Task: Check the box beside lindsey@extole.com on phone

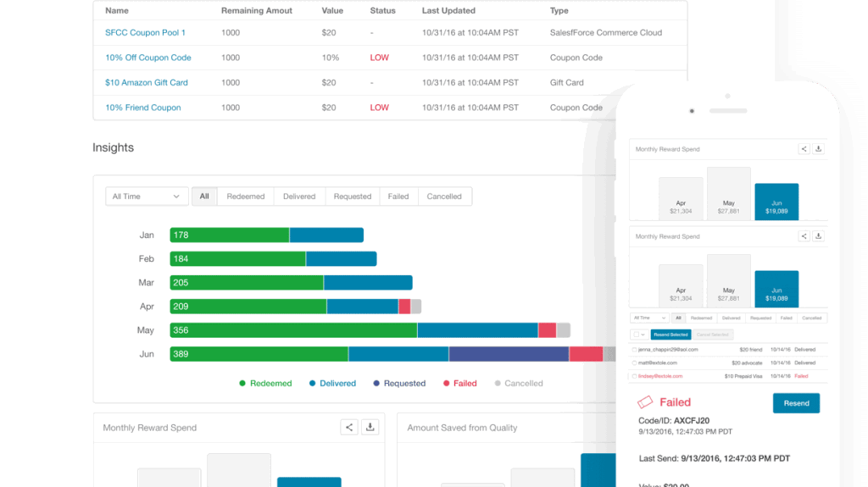Action: click(634, 376)
